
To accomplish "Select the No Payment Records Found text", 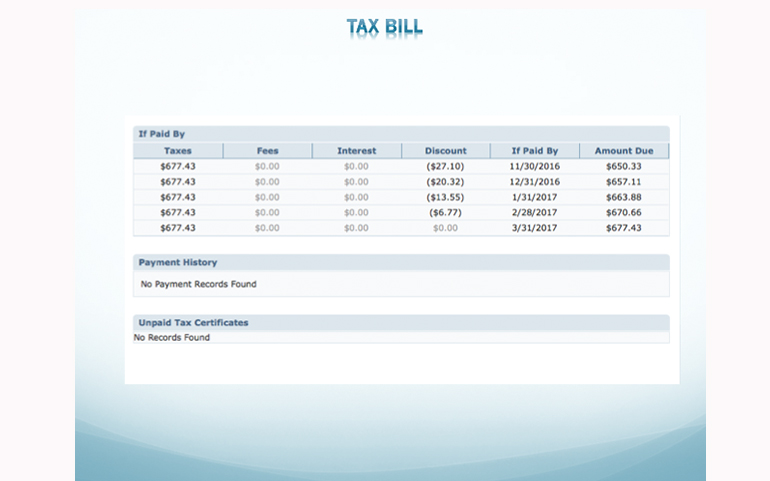I will pyautogui.click(x=198, y=284).
